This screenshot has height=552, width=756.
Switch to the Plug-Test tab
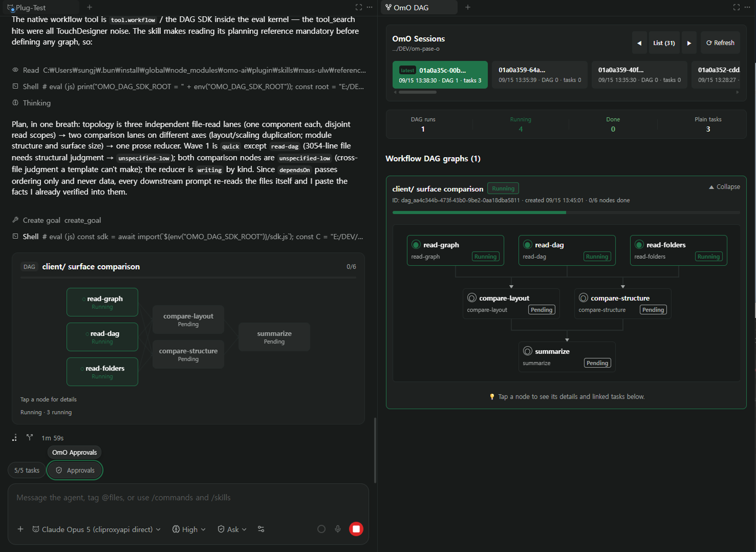pyautogui.click(x=42, y=8)
